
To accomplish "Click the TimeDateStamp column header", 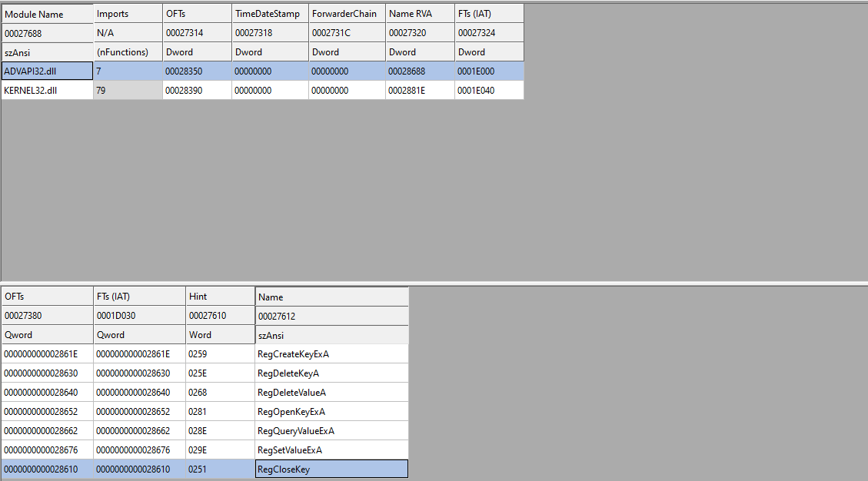I will coord(269,14).
